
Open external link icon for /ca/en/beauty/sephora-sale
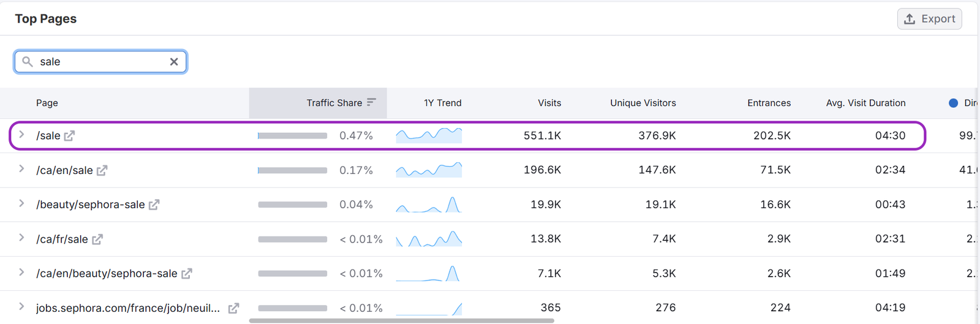click(186, 274)
